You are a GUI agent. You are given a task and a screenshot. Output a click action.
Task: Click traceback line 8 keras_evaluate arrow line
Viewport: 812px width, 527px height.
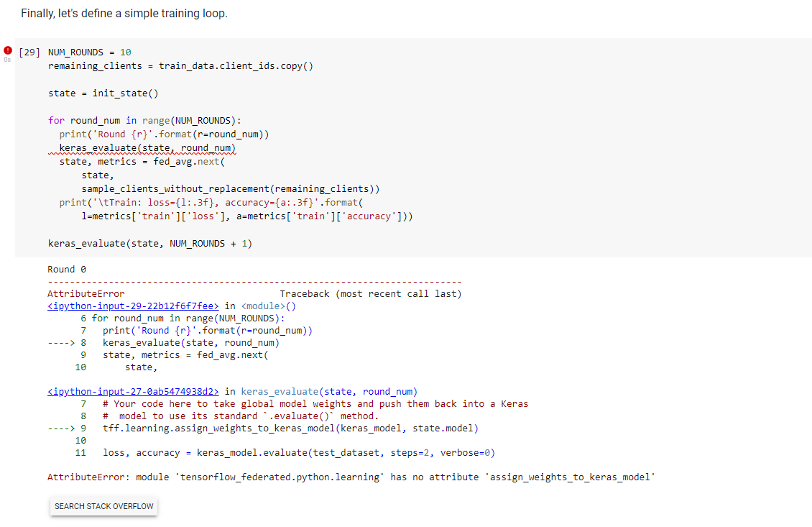tap(164, 343)
